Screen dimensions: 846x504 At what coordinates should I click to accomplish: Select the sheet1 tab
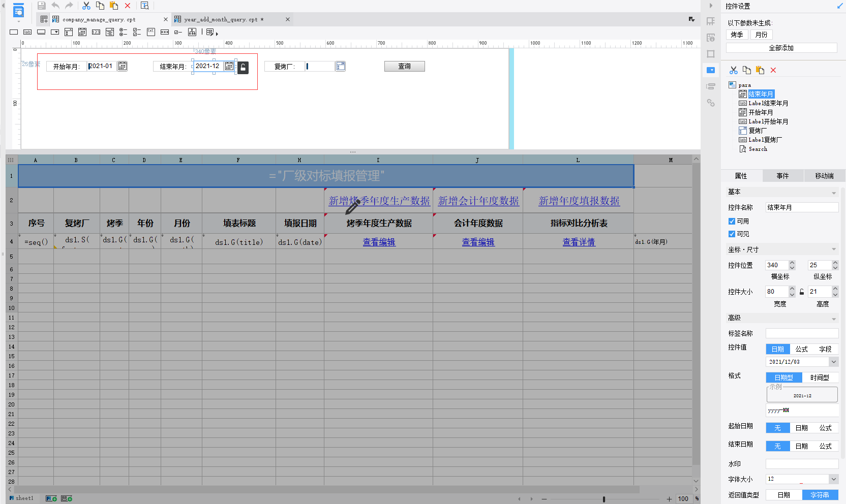coord(22,498)
